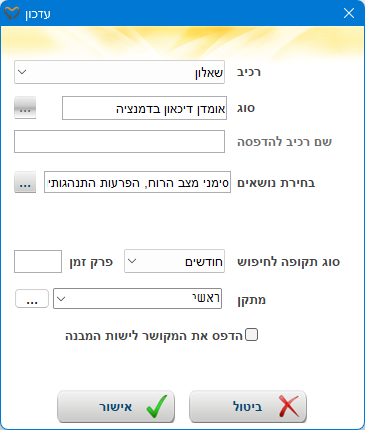Close the עדכון dialog window
The height and width of the screenshot is (430, 365).
(x=349, y=13)
